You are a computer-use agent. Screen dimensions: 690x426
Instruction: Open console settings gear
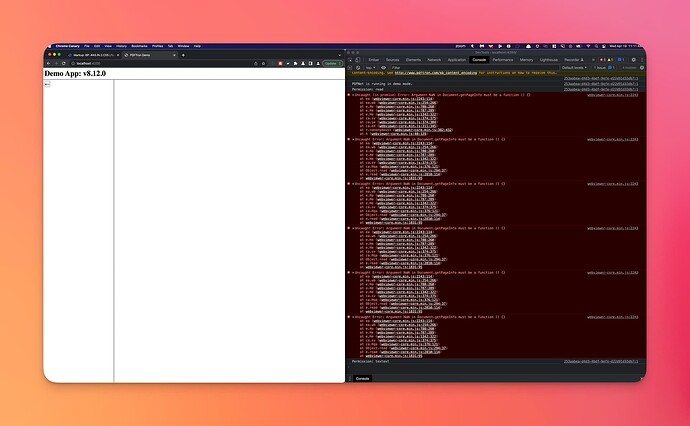click(642, 68)
